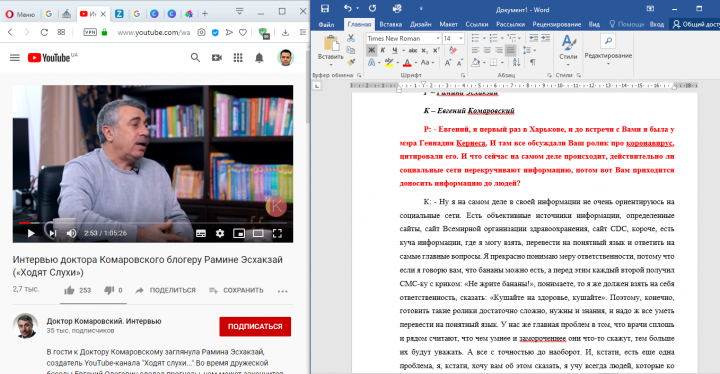
Task: Clear all formatting with the eraser icon
Action: [453, 50]
